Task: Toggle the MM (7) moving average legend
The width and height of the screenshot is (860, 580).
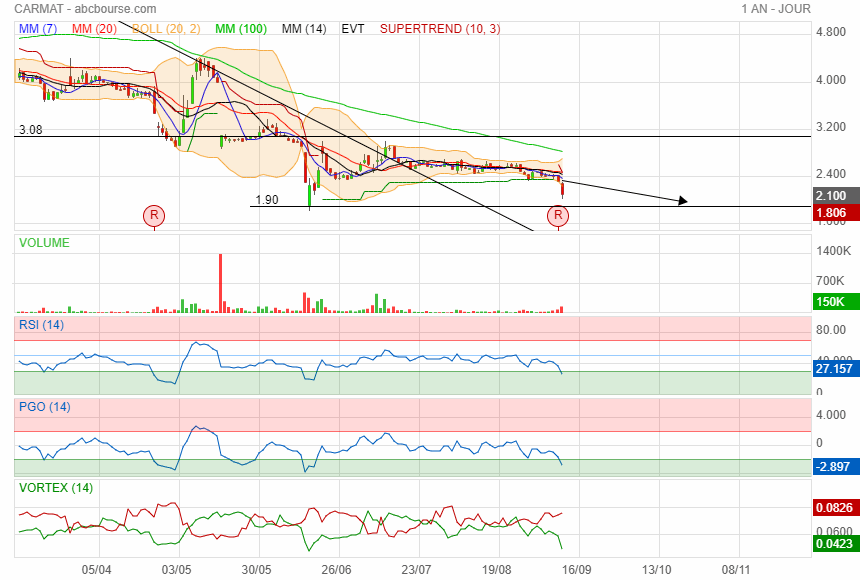Action: (38, 29)
